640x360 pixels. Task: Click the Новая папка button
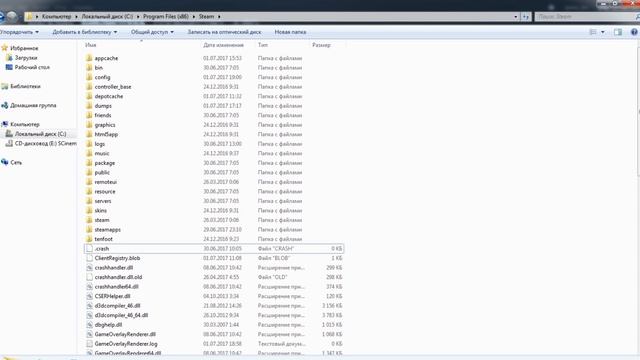[290, 32]
